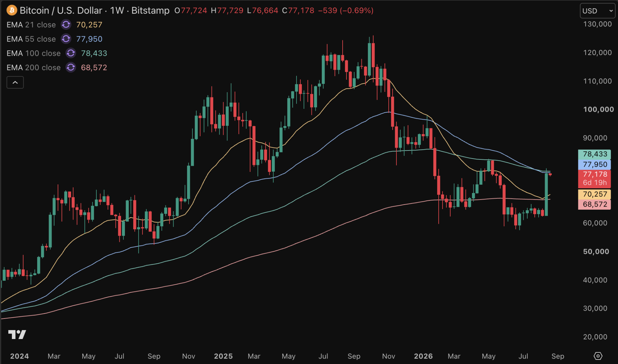
Task: Click the 2024 label on time axis
Action: pyautogui.click(x=19, y=356)
